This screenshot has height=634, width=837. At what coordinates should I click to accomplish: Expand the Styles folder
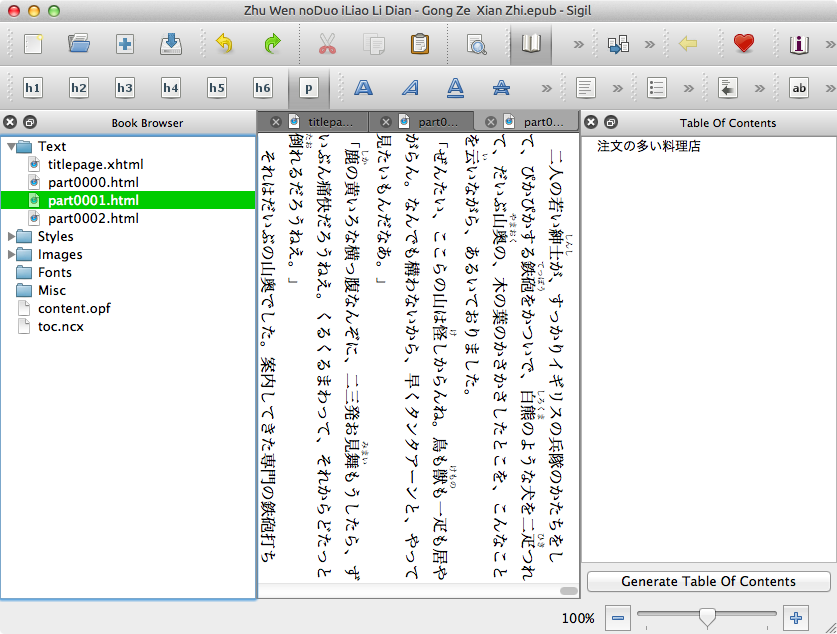coord(12,237)
